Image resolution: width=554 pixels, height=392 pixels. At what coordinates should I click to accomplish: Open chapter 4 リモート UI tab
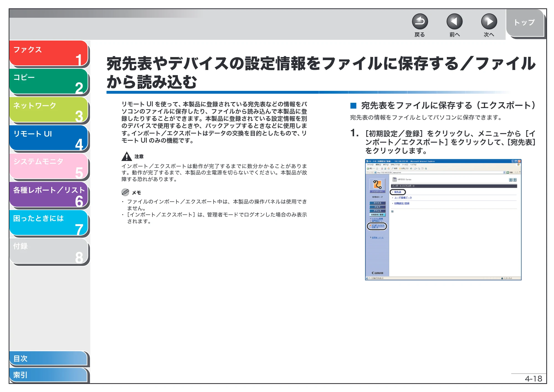(49, 138)
